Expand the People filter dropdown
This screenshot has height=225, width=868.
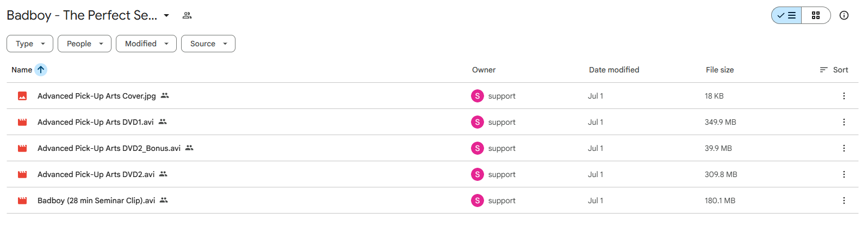pos(84,44)
